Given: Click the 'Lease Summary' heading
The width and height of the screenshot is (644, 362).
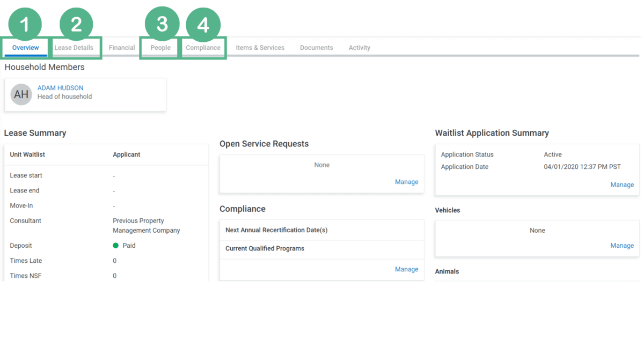Looking at the screenshot, I should point(35,133).
